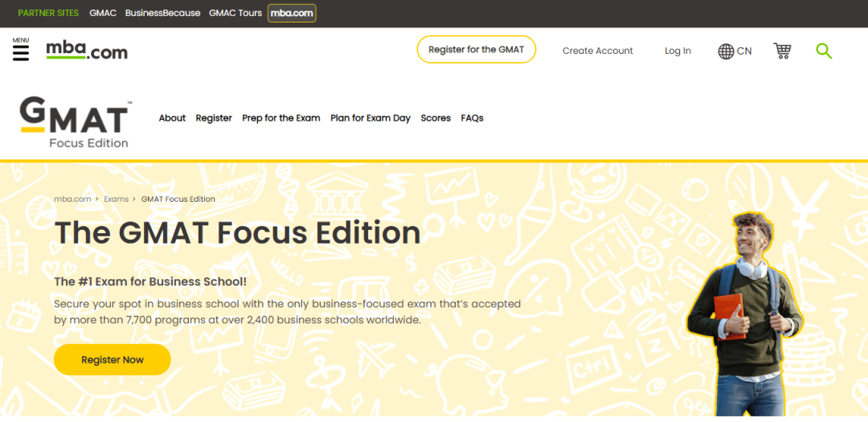Click the GMAT Focus Edition logo
Screen dimensions: 868x422
[x=76, y=122]
